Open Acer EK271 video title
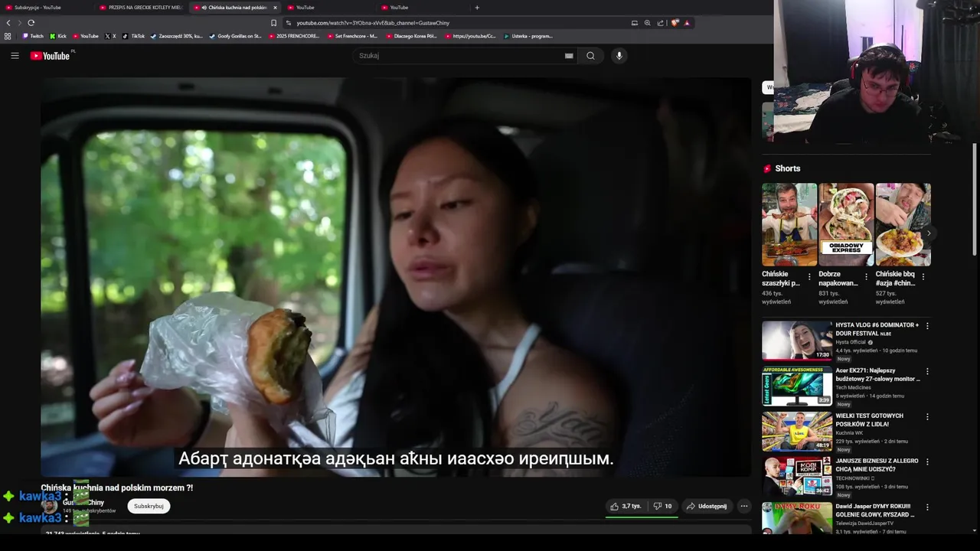Viewport: 980px width, 551px height. 878,374
